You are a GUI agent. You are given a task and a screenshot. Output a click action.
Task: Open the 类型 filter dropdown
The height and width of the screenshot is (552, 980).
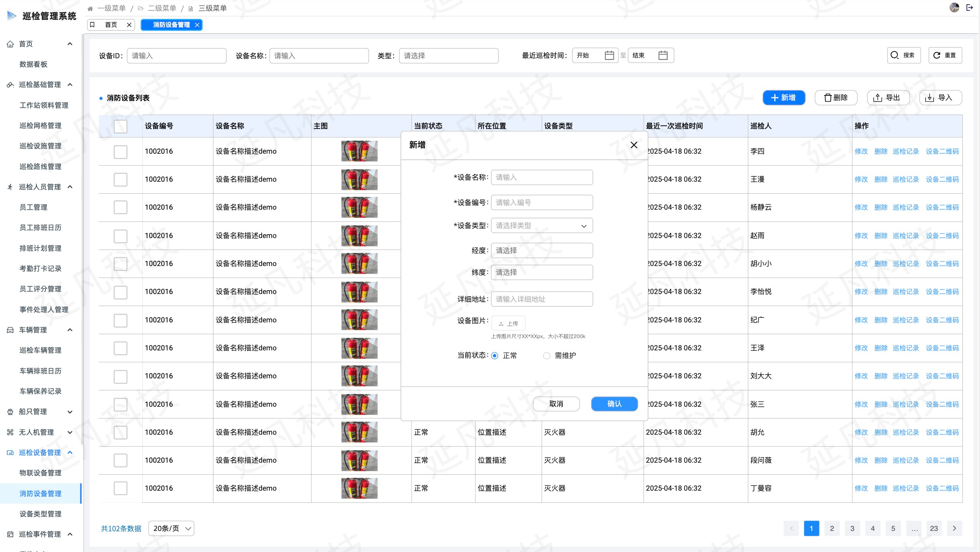449,56
